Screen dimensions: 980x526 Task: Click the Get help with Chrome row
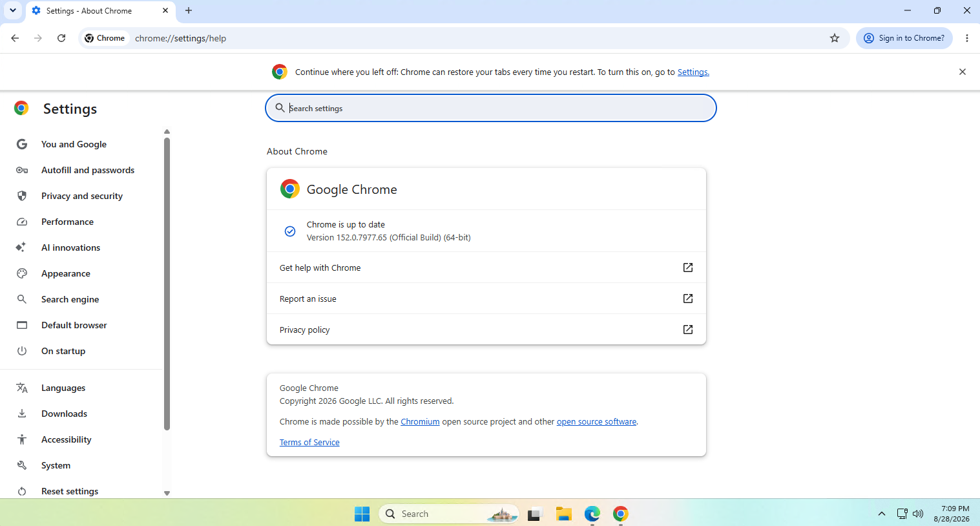pos(486,268)
